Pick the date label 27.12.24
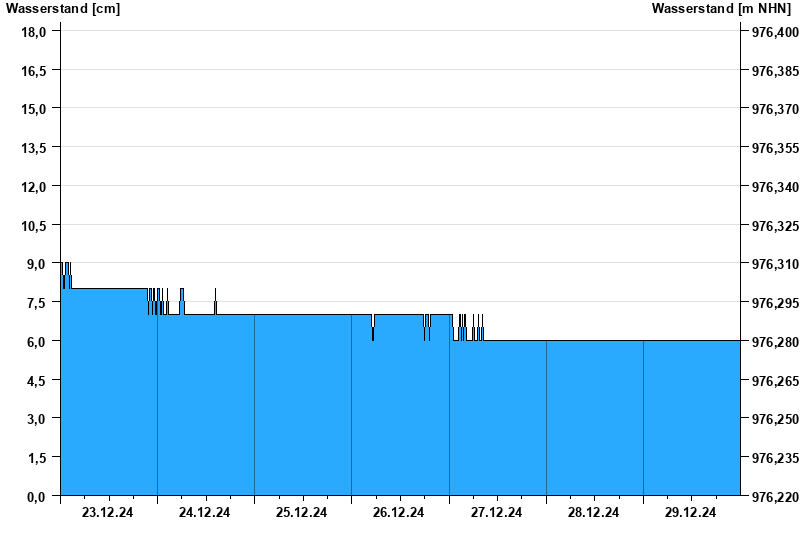This screenshot has width=800, height=550. pyautogui.click(x=496, y=512)
